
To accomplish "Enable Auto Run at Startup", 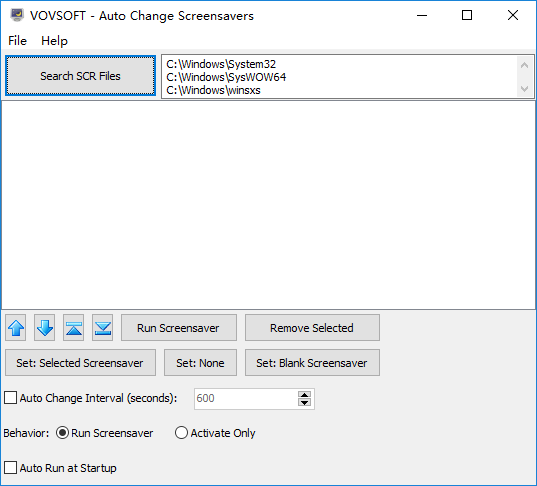I will pyautogui.click(x=11, y=468).
